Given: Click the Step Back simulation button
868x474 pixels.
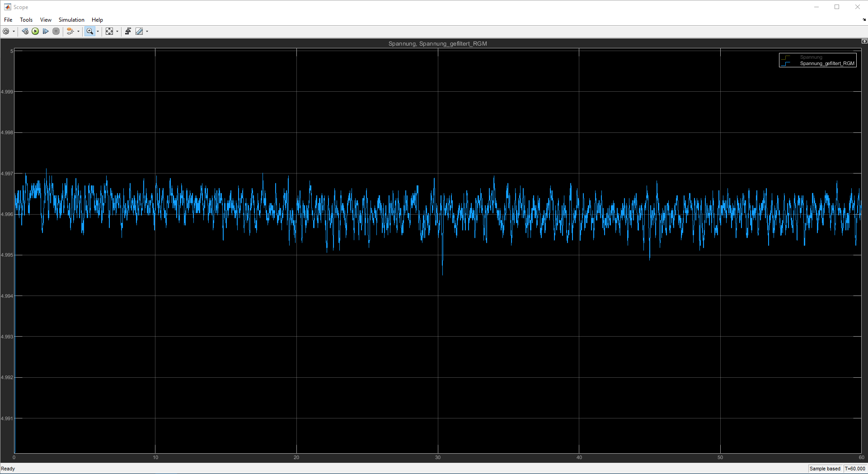Looking at the screenshot, I should click(25, 31).
